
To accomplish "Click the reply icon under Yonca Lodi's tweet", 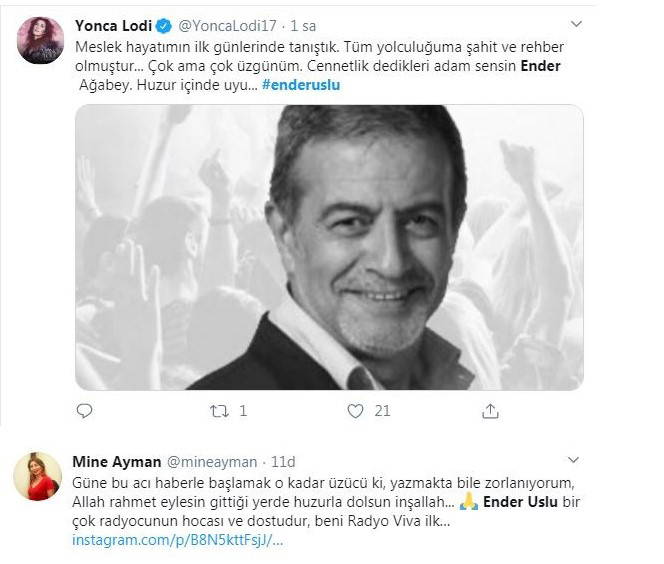I will click(x=84, y=411).
